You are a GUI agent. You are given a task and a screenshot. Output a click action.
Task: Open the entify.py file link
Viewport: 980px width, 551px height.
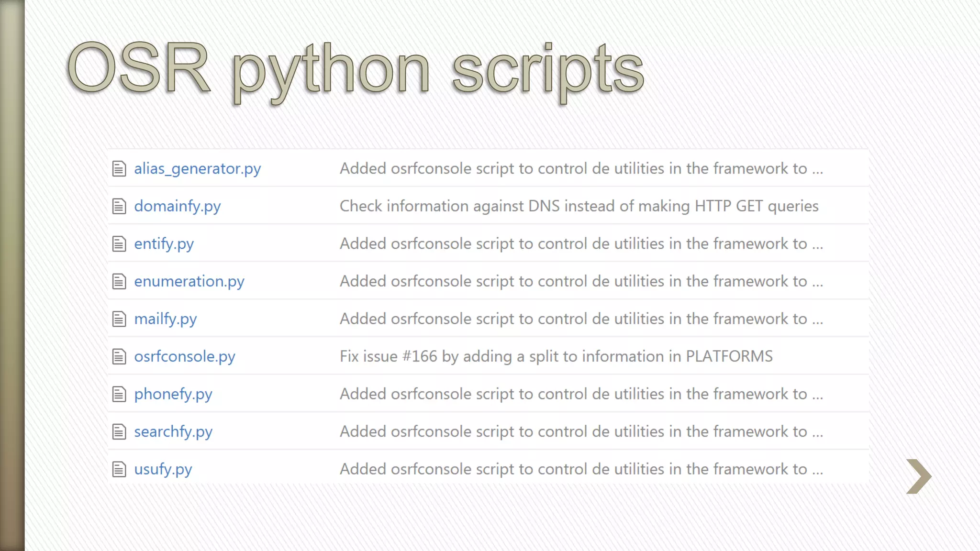164,244
